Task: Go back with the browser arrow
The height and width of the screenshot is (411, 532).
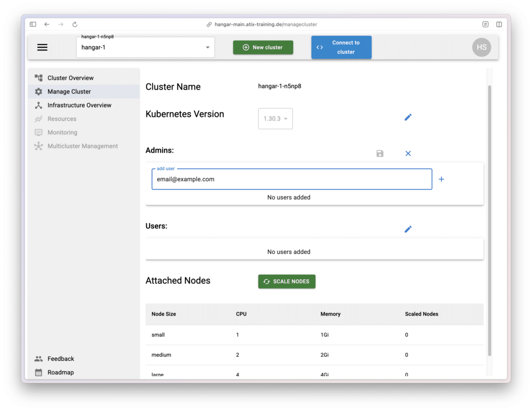Action: click(47, 24)
